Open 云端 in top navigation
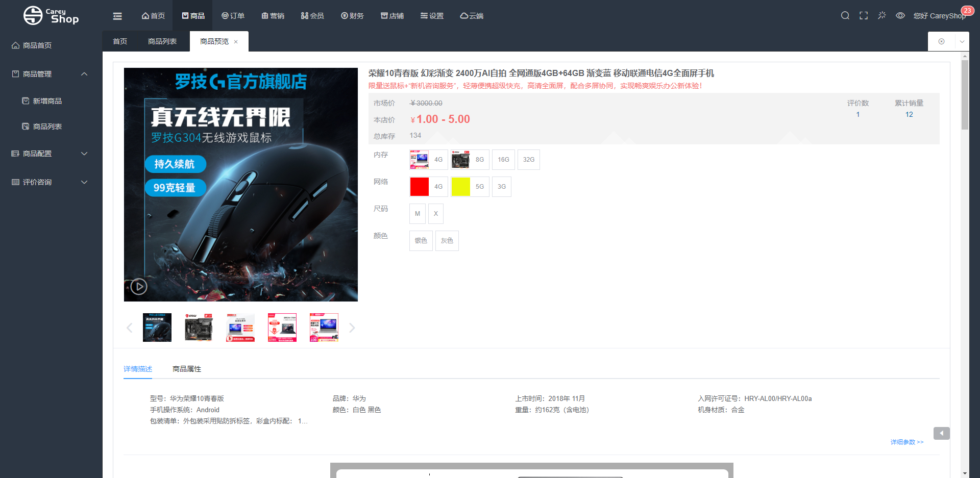 coord(472,16)
